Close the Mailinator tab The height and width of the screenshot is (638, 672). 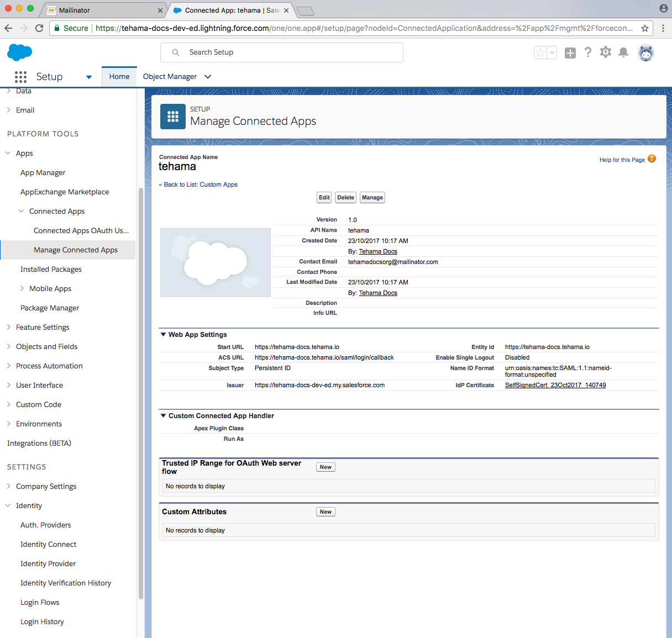160,10
